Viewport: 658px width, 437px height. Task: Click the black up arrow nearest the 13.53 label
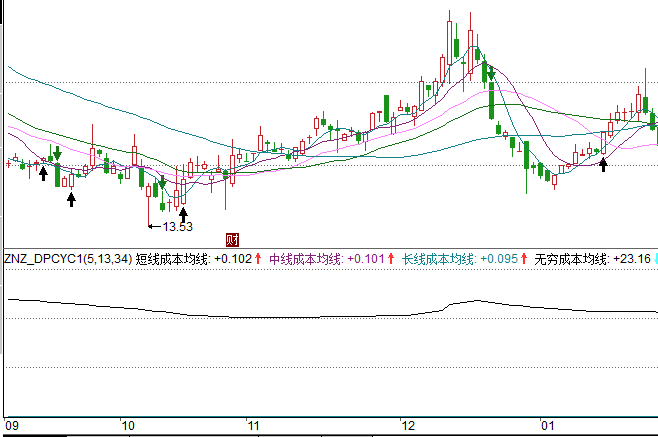pos(183,213)
